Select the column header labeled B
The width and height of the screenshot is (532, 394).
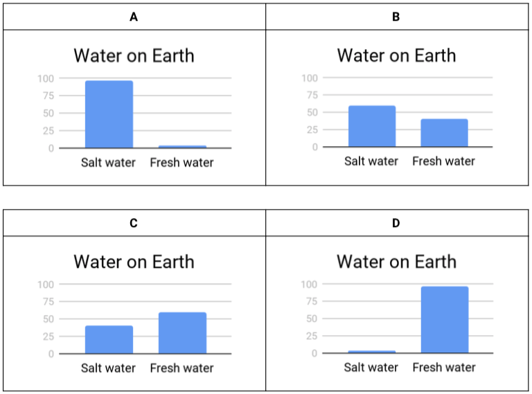click(396, 17)
